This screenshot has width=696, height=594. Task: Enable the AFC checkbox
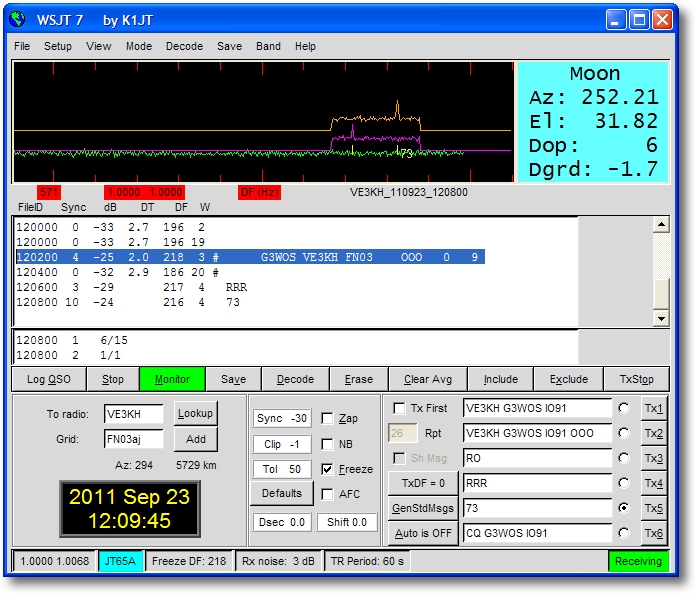pos(328,494)
